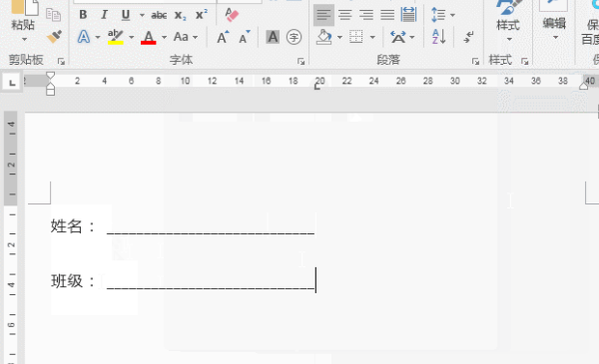Viewport: 599px width, 364px height.
Task: Increase font size with grow icon
Action: click(223, 37)
